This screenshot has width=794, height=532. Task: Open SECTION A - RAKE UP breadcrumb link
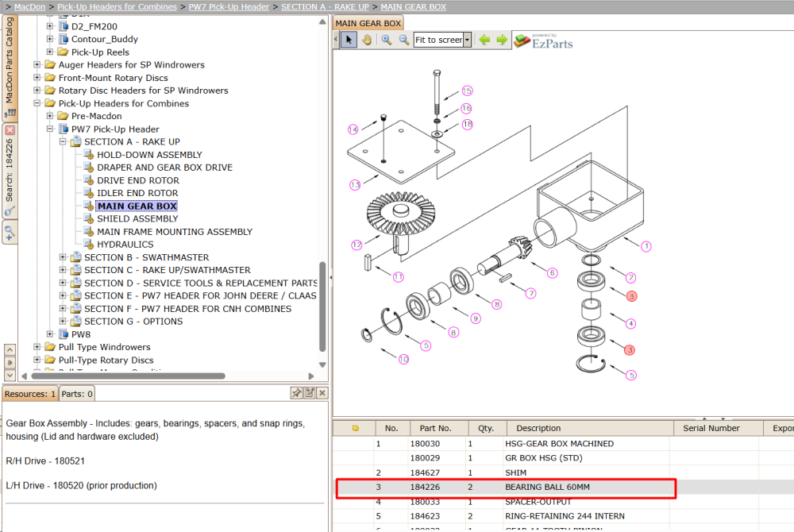click(325, 6)
